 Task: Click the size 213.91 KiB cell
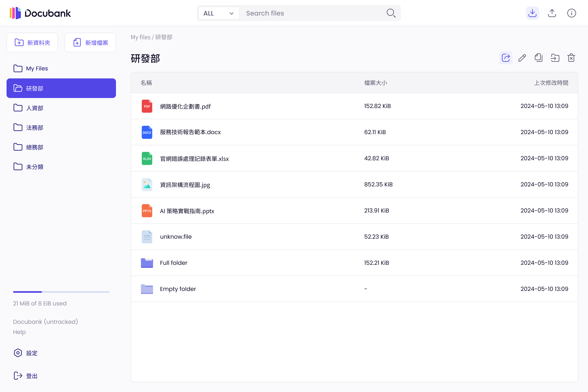coord(376,210)
